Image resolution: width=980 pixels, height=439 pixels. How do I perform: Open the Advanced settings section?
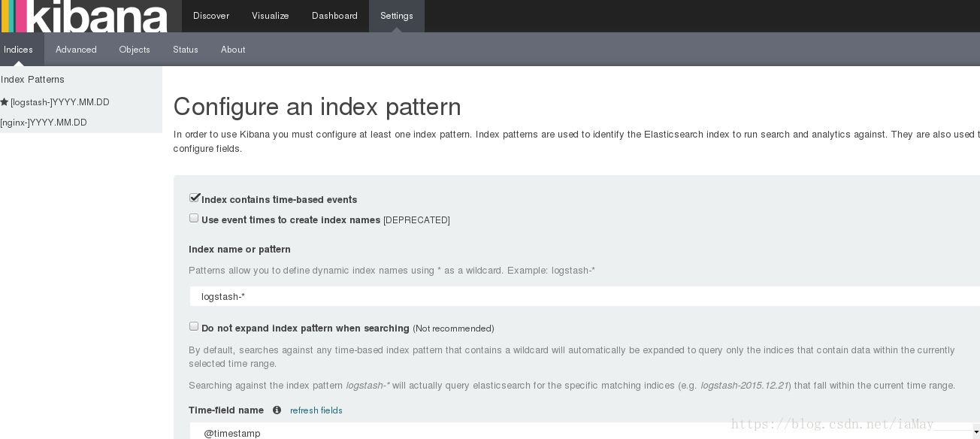(x=76, y=50)
